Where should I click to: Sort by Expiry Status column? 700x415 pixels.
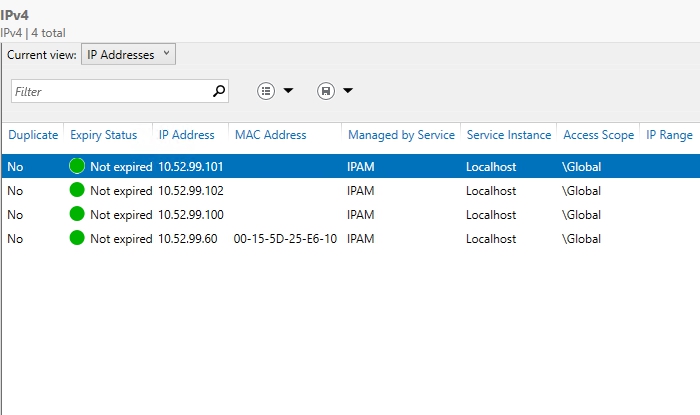103,135
